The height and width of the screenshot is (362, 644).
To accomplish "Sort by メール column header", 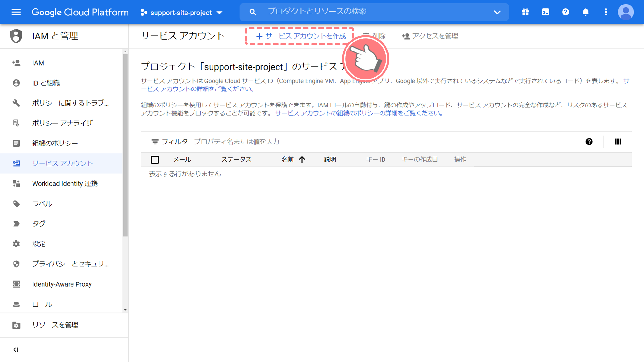I will (182, 160).
